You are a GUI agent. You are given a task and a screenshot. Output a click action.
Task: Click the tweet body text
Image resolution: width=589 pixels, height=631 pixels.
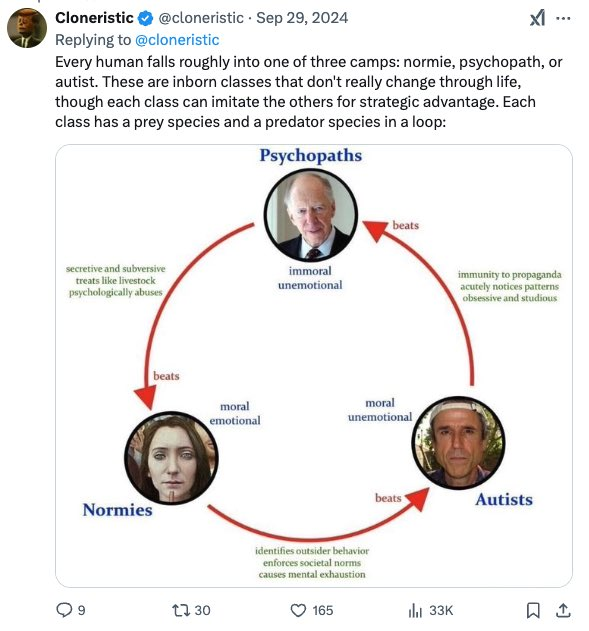tap(309, 92)
